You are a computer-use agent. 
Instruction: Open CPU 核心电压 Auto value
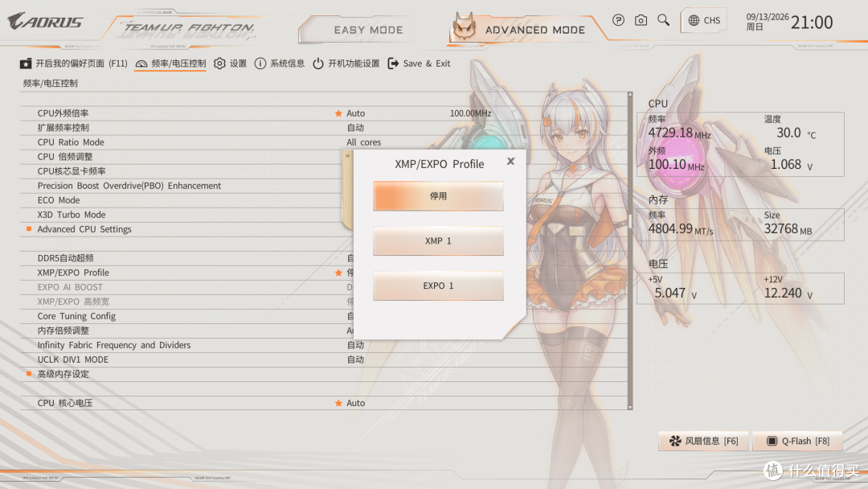point(355,403)
